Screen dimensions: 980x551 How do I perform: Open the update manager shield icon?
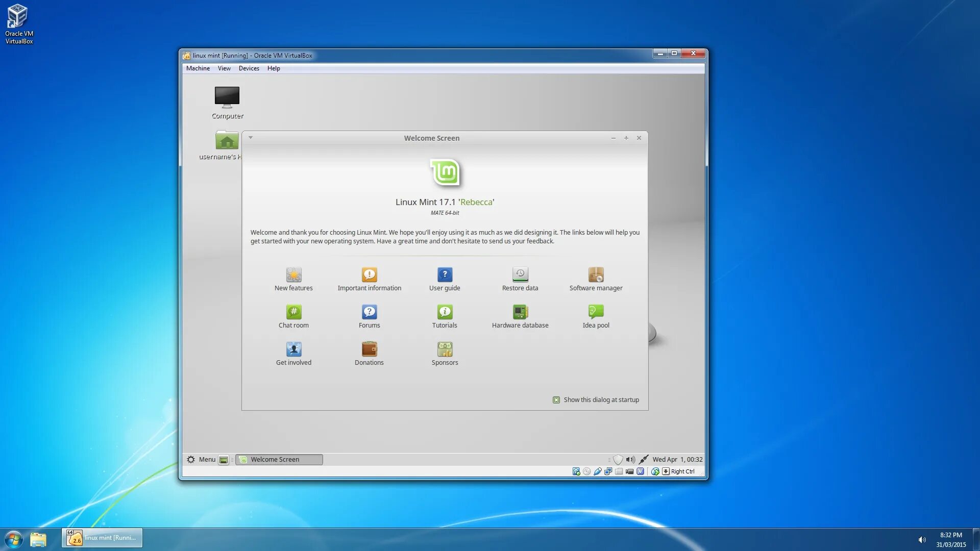[x=618, y=460]
